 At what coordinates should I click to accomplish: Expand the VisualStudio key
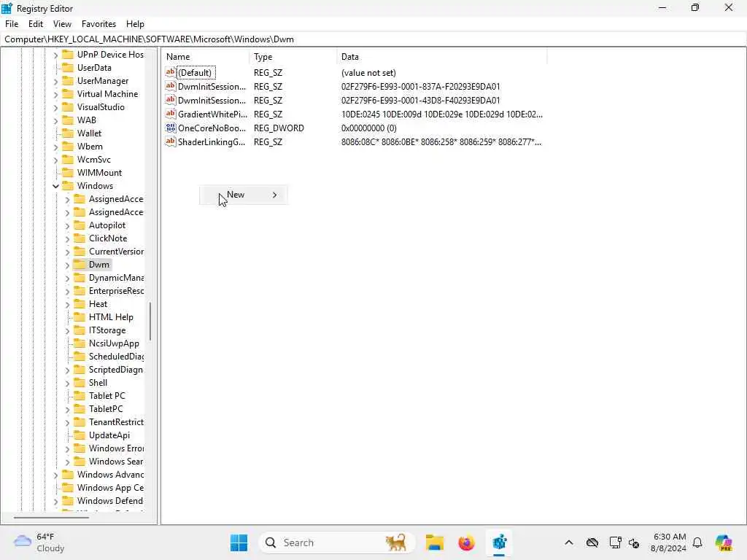(55, 108)
